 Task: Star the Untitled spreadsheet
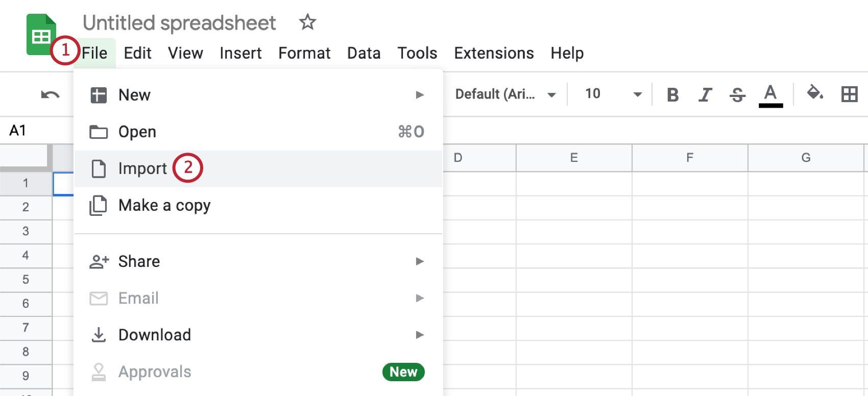(x=307, y=22)
